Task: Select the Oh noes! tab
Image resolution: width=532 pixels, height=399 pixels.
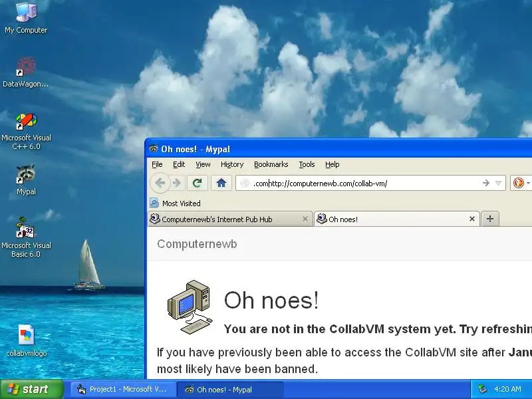Action: (396, 219)
